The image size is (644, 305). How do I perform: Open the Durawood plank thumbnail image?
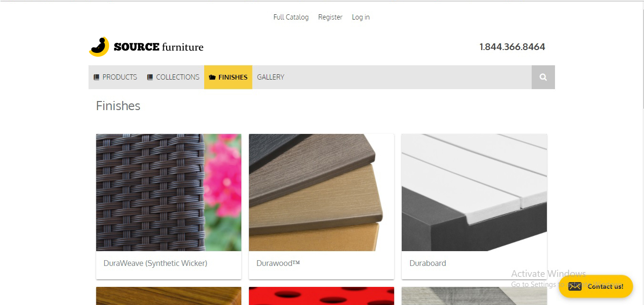click(321, 193)
